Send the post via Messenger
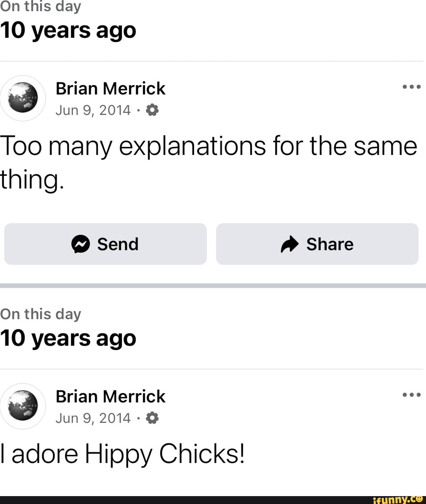Image resolution: width=426 pixels, height=504 pixels. [105, 244]
